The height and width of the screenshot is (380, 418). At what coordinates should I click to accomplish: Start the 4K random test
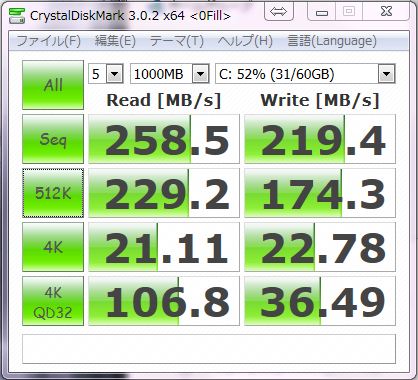point(53,247)
